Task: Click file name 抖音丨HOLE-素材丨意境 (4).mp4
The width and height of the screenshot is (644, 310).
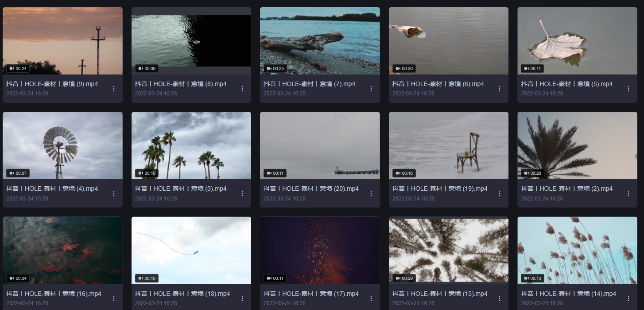Action: (52, 188)
